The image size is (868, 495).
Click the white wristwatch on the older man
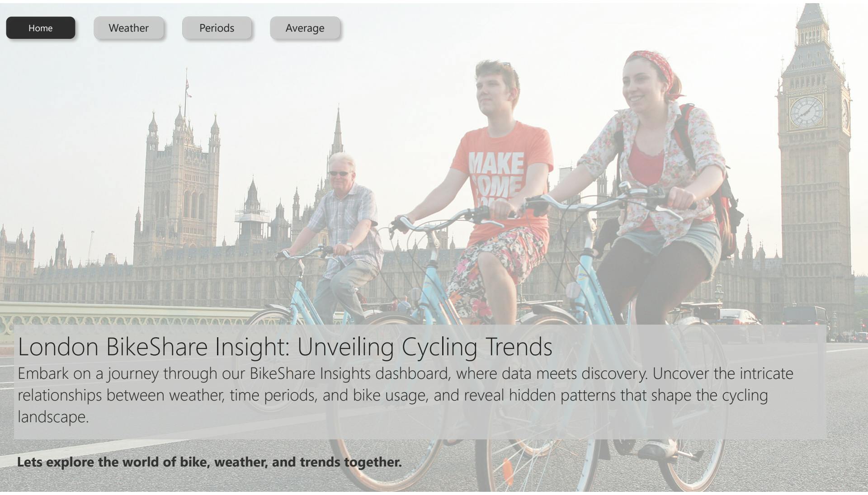click(349, 246)
